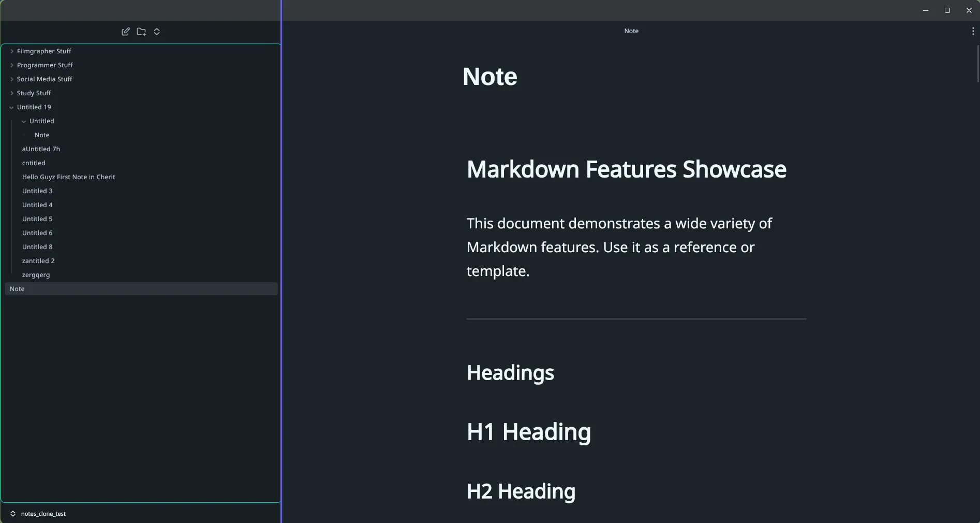Expand the Social Media Stuff folder

click(x=12, y=79)
